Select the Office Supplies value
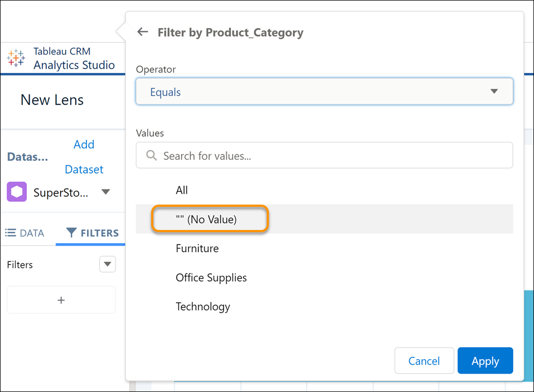 pyautogui.click(x=324, y=278)
